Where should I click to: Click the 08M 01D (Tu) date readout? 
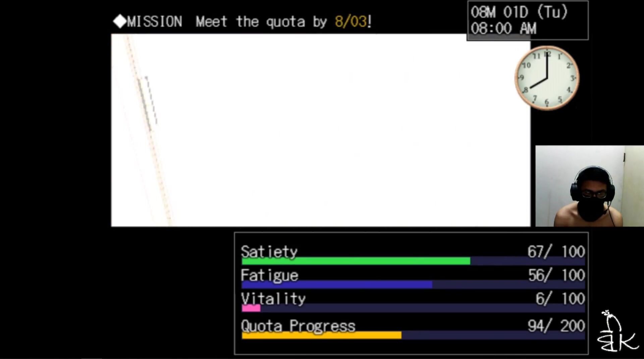[x=519, y=12]
